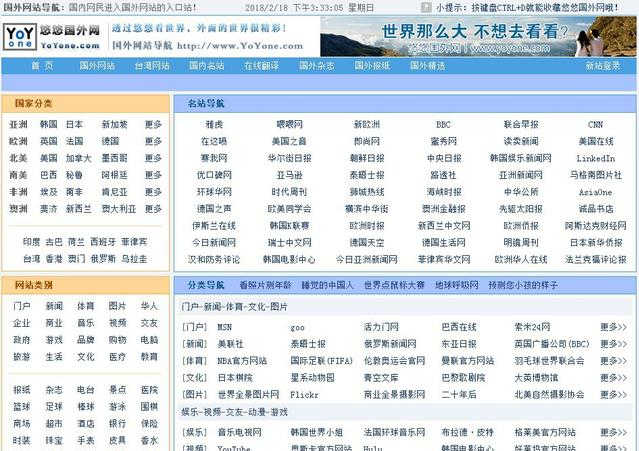
Task: Open the 亚马逊 link
Action: tap(289, 175)
